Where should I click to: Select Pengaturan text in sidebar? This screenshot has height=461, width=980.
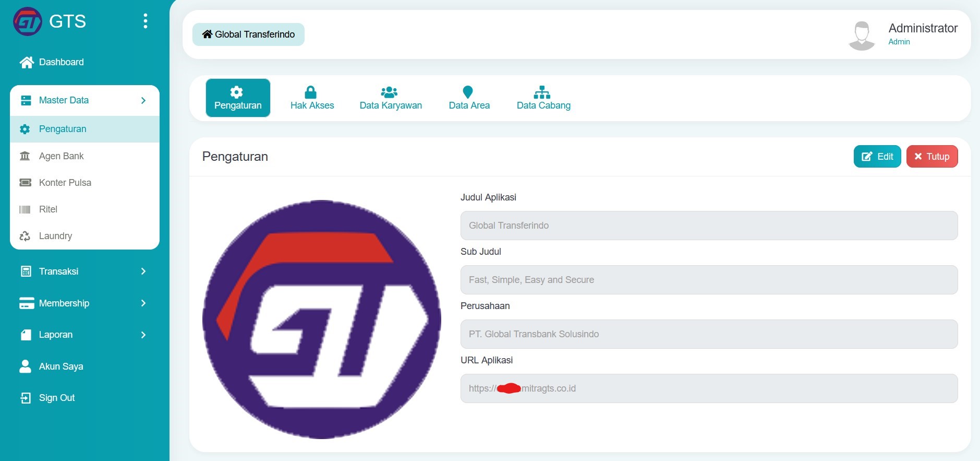click(x=63, y=129)
